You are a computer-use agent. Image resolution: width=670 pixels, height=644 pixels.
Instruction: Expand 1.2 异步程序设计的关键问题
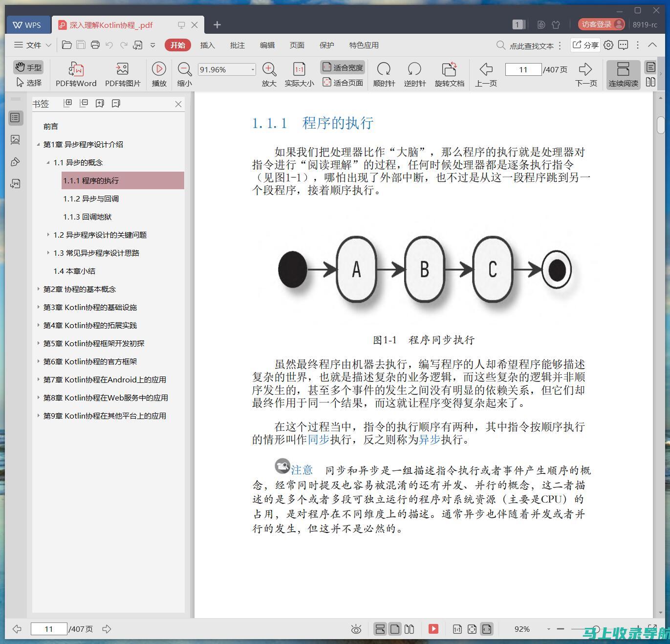coord(48,235)
